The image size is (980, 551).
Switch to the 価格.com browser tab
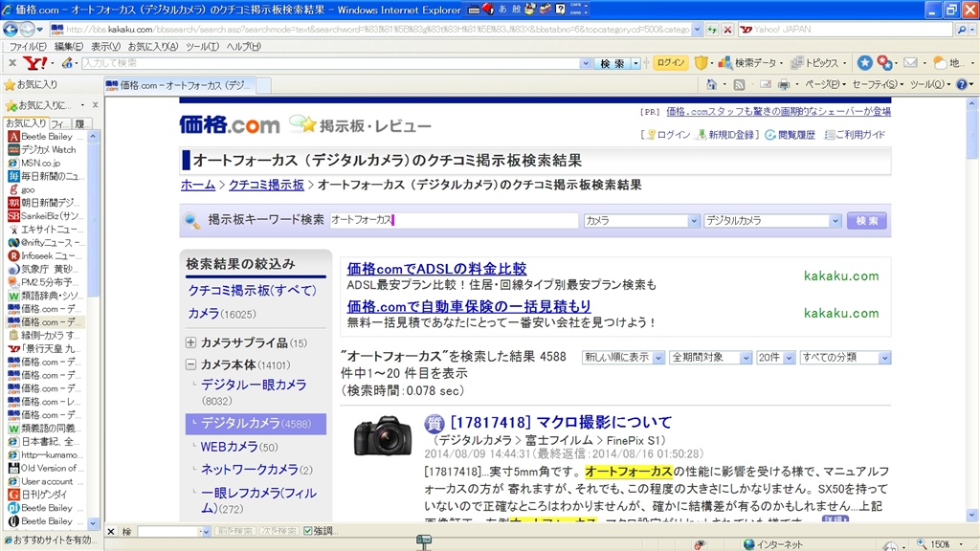[x=180, y=85]
